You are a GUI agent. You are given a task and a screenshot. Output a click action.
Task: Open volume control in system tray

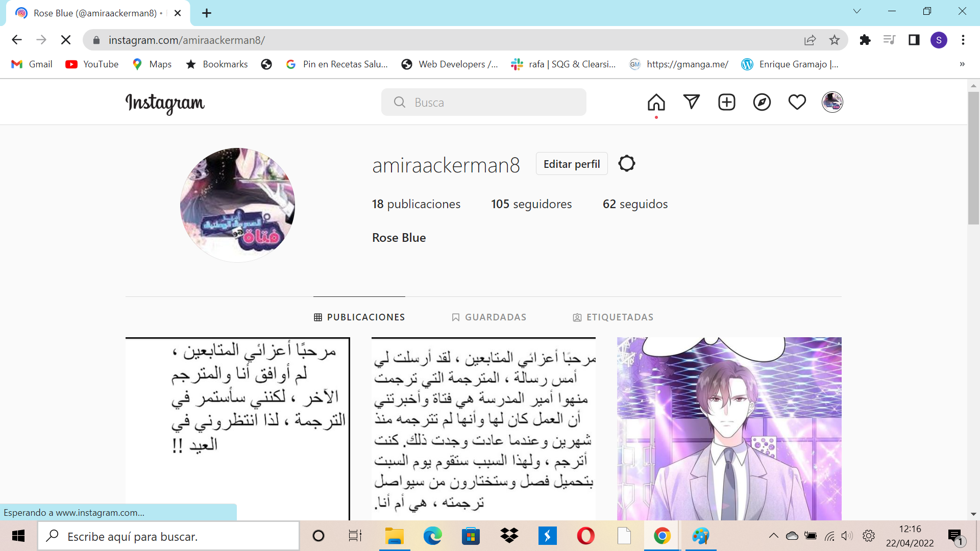click(847, 536)
